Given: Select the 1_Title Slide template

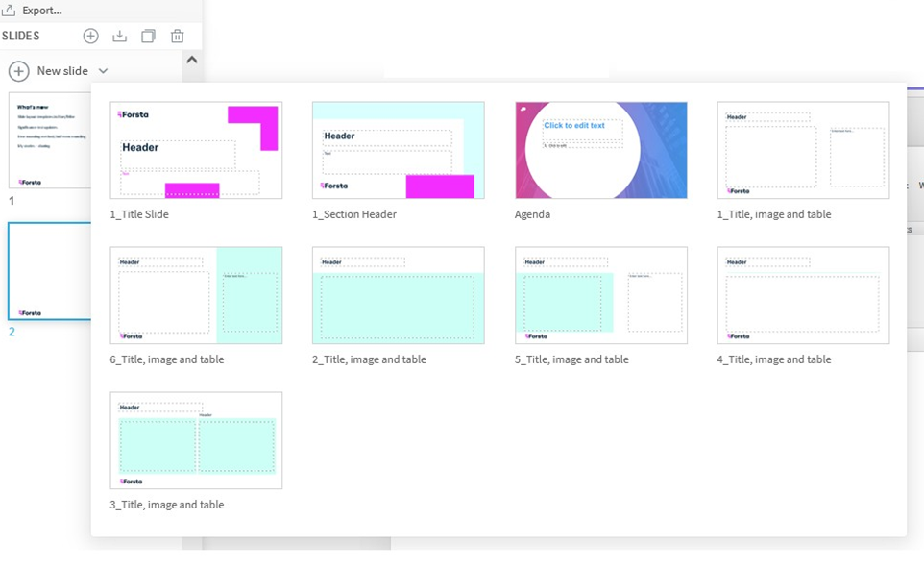Looking at the screenshot, I should [x=196, y=150].
